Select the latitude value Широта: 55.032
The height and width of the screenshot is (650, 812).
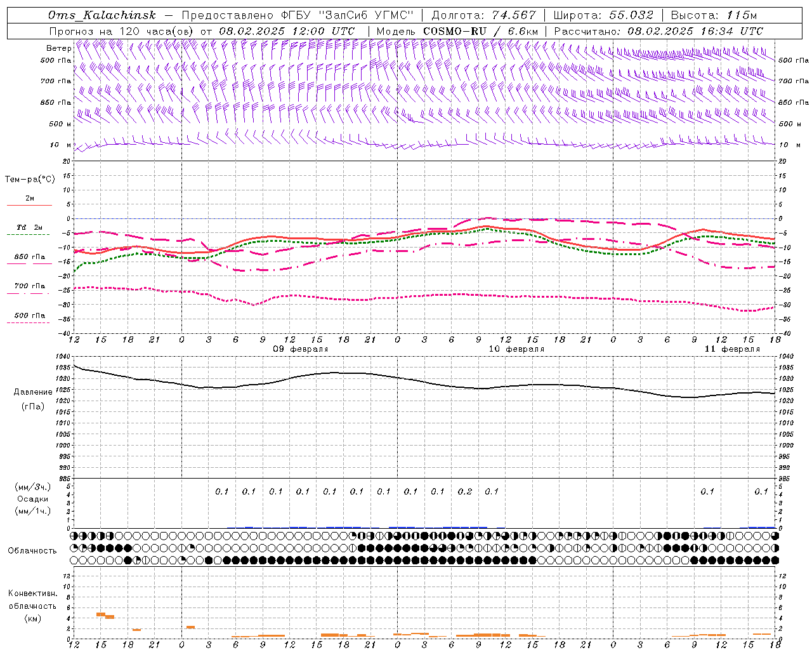603,15
